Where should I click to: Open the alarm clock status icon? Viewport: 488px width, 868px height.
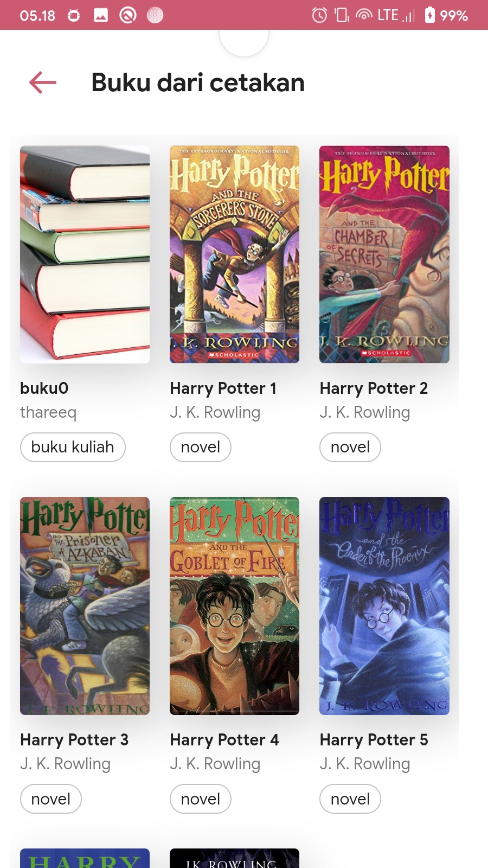(x=319, y=15)
